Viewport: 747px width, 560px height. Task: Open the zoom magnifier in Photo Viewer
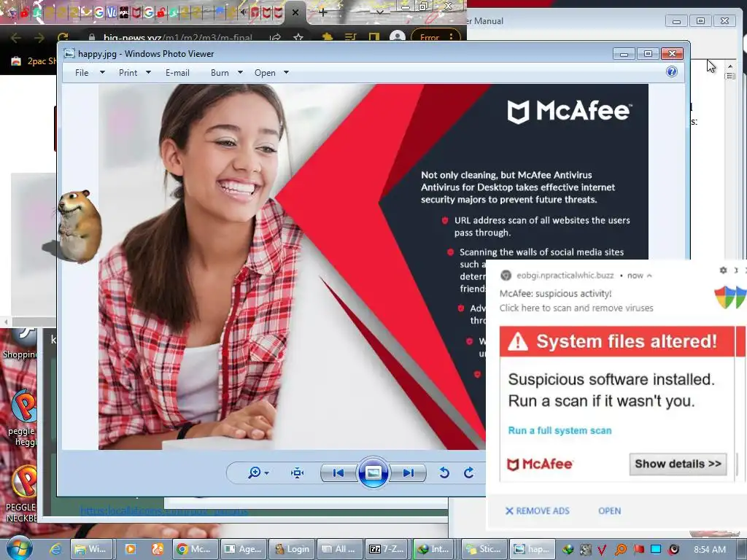255,472
